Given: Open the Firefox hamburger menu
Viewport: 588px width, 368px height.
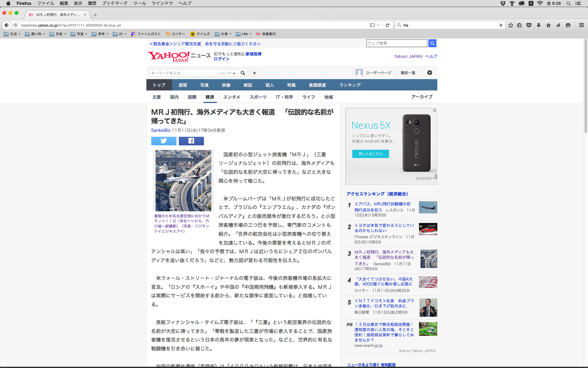Looking at the screenshot, I should pyautogui.click(x=581, y=25).
